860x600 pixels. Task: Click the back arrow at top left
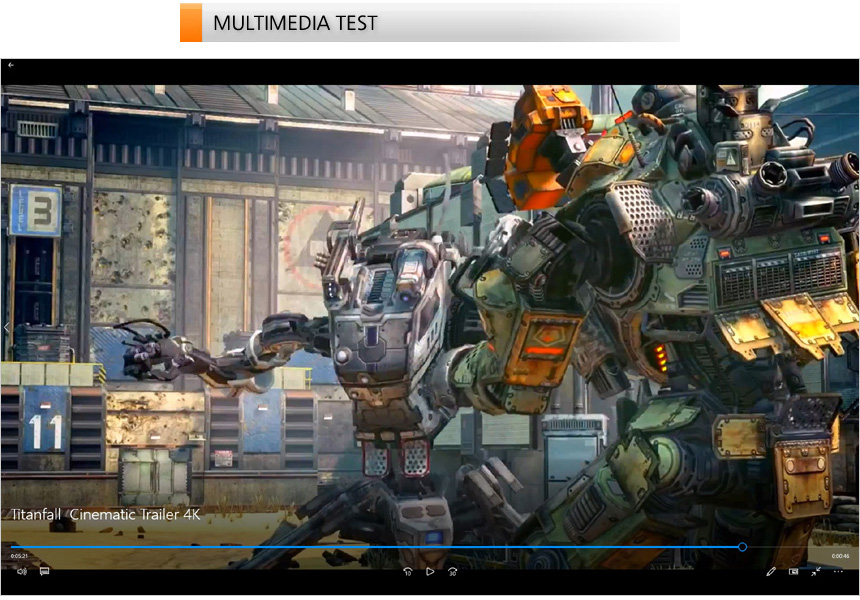[x=10, y=65]
